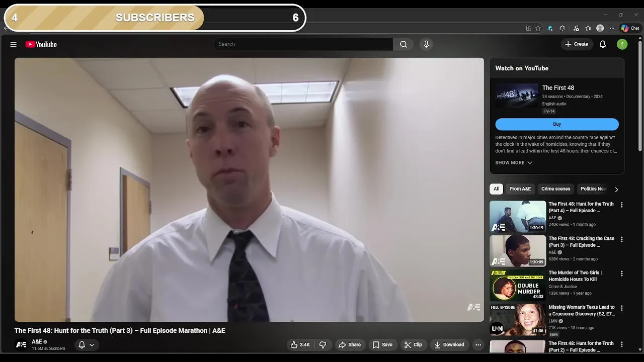This screenshot has width=644, height=362.
Task: Click the search magnifier button
Action: pyautogui.click(x=404, y=44)
